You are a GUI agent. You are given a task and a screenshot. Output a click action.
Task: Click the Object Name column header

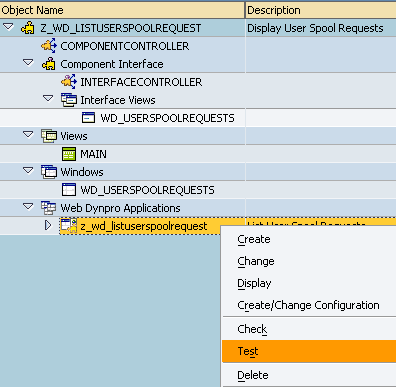(x=122, y=10)
